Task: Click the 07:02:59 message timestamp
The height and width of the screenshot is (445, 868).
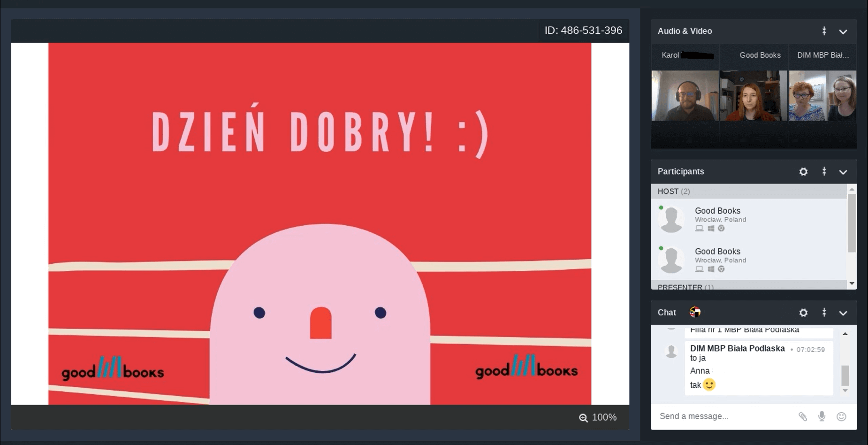Action: point(810,350)
